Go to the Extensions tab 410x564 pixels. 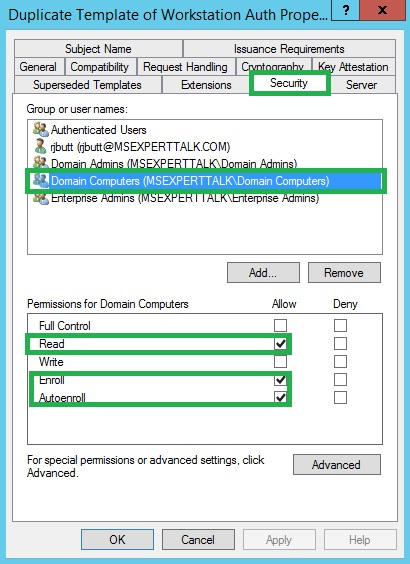coord(206,85)
